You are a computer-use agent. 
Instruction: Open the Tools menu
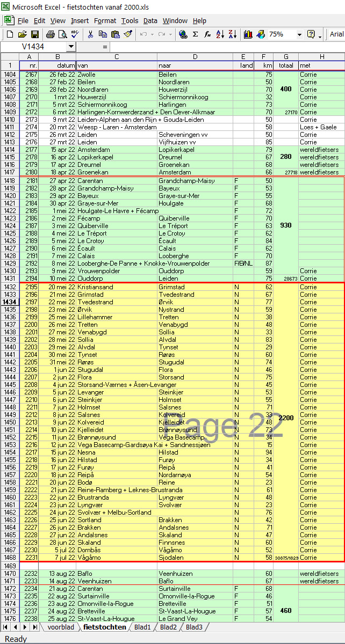130,20
